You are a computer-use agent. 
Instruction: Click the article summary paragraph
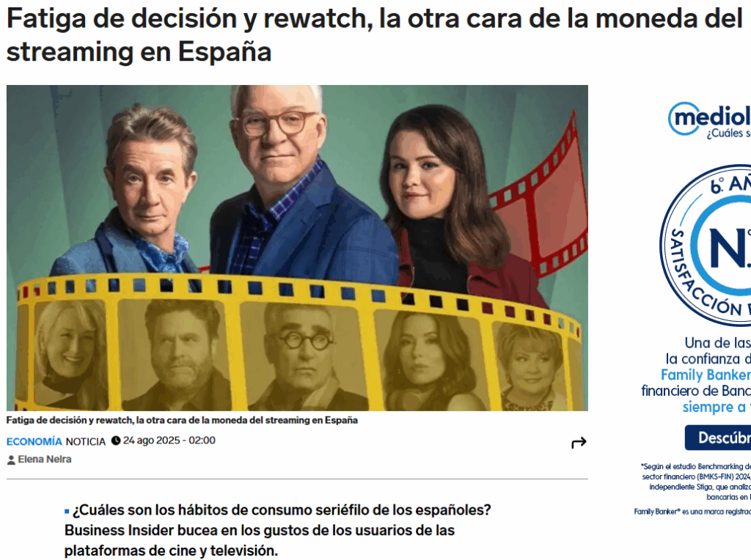coord(278,531)
